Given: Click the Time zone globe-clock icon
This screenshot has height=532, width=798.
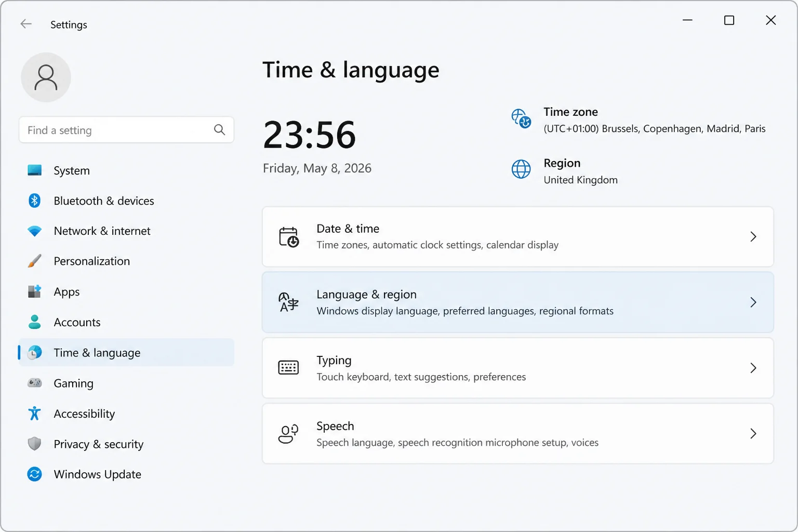Looking at the screenshot, I should tap(521, 118).
